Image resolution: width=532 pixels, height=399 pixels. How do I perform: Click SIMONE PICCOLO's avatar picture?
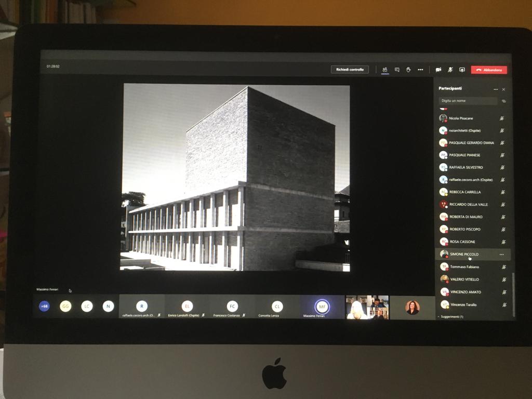point(444,254)
